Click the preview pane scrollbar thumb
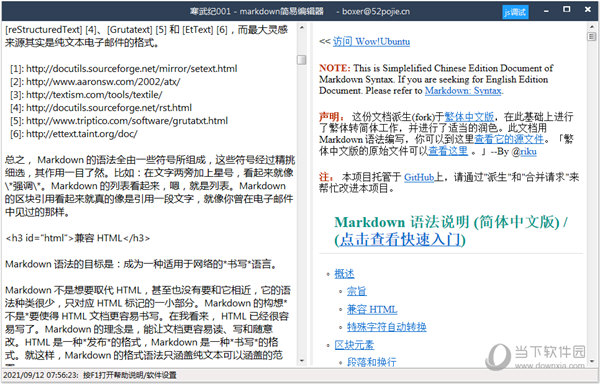600x384 pixels. click(592, 36)
